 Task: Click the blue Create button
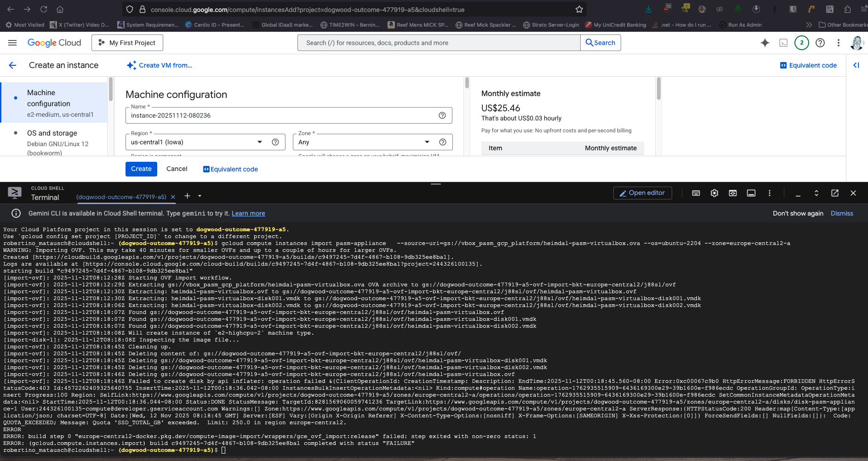pyautogui.click(x=141, y=169)
